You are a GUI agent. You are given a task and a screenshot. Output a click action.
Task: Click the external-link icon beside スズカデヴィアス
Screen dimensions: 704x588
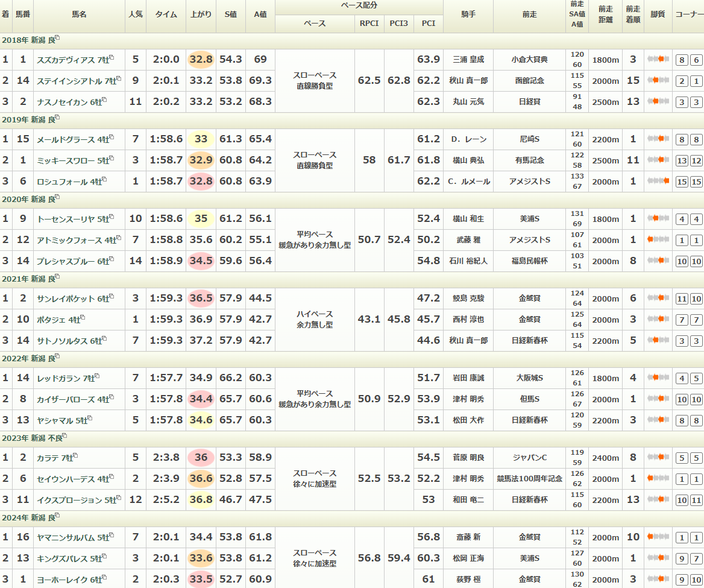[112, 58]
